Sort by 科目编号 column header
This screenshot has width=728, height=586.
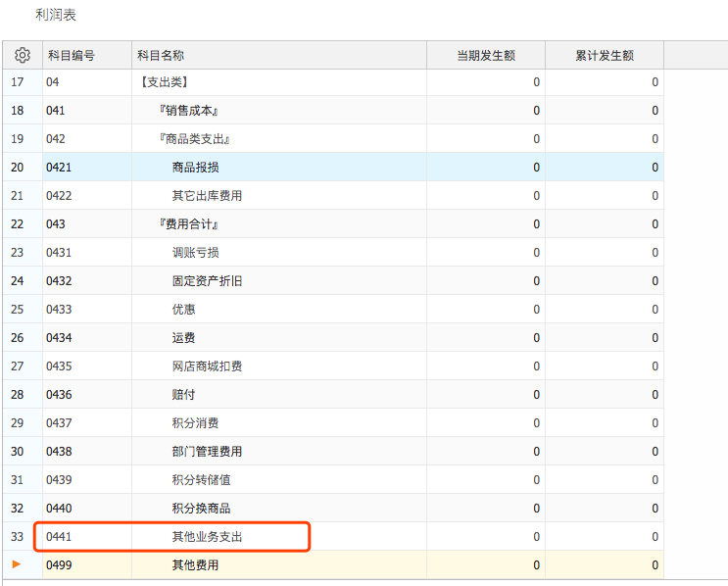click(x=72, y=56)
